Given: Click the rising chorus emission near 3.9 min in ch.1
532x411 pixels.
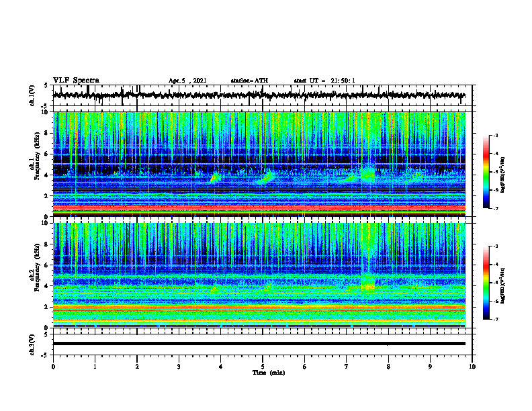Looking at the screenshot, I should coord(215,177).
